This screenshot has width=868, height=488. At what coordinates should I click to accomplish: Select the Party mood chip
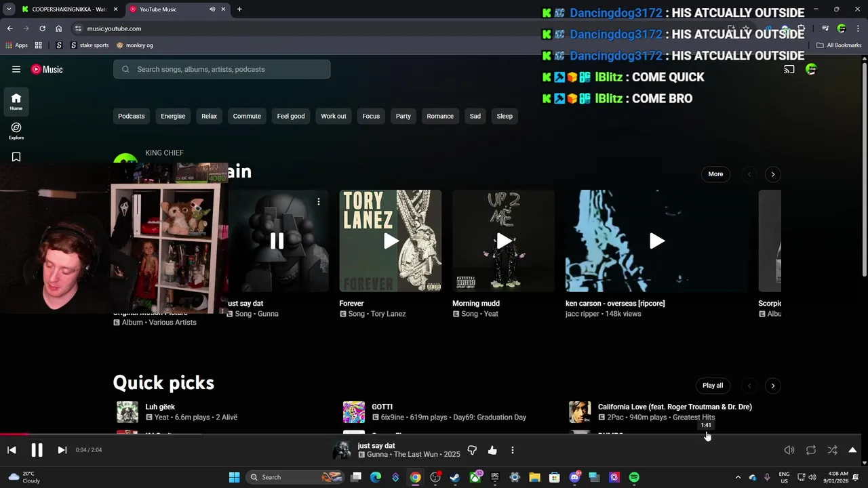403,116
